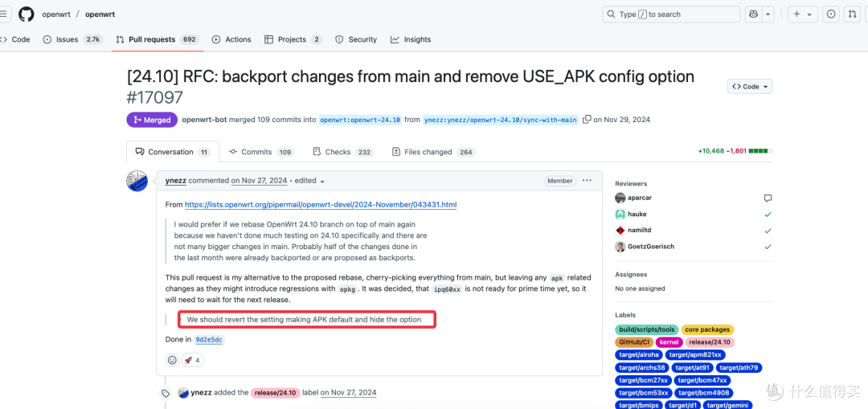Screen dimensions: 868x409
Task: Open the GitHub home logo
Action: tap(26, 14)
